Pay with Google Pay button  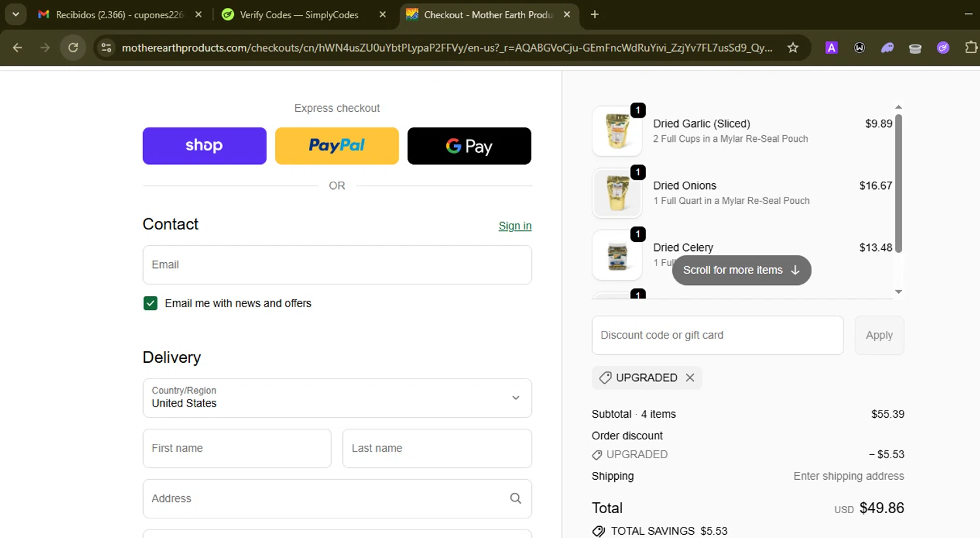469,146
